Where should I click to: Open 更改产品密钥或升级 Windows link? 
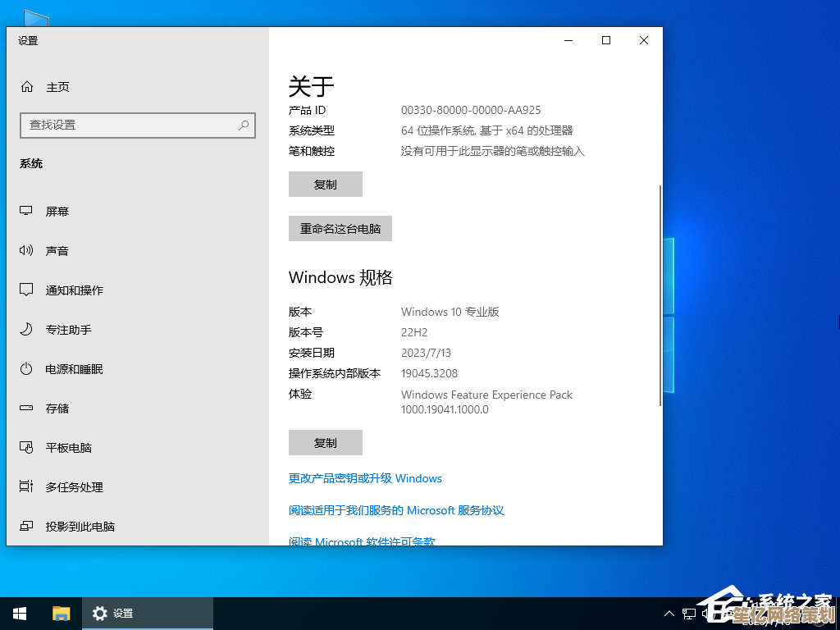pos(364,478)
